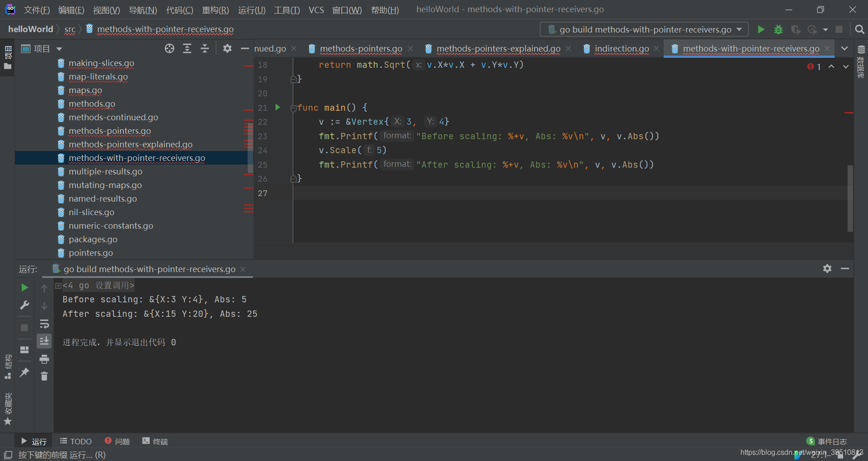Collapse all nodes in project panel
This screenshot has width=868, height=461.
coord(205,48)
